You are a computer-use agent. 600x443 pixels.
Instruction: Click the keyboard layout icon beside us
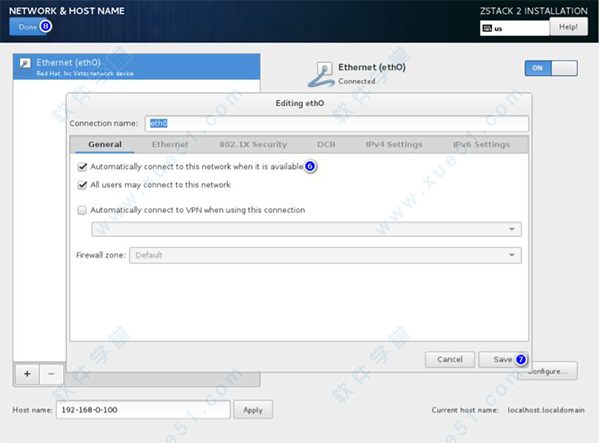pyautogui.click(x=487, y=28)
